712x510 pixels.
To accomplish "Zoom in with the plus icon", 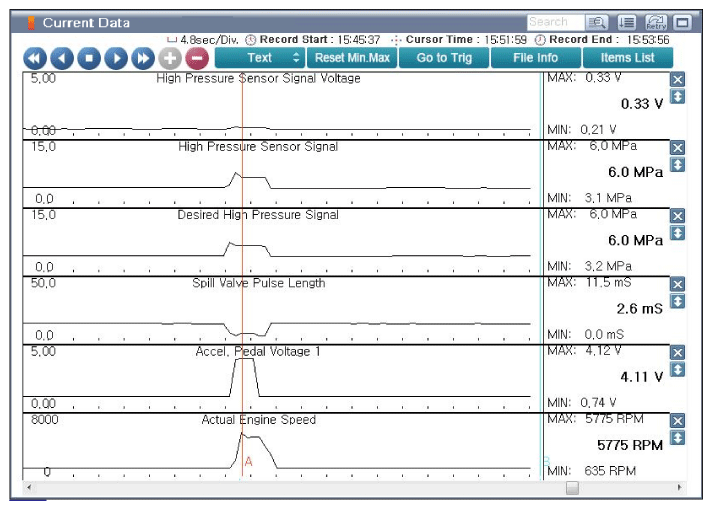I will (170, 58).
